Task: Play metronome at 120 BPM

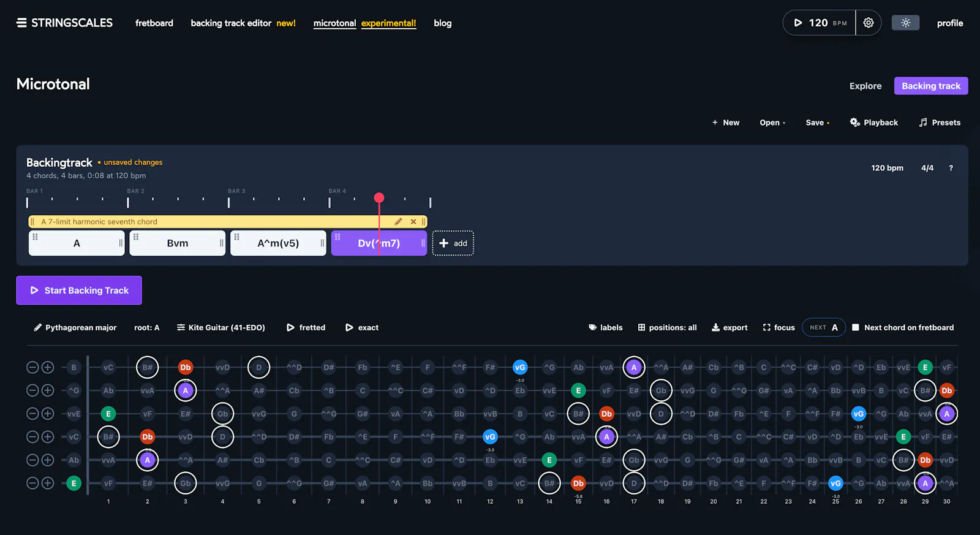Action: (x=820, y=23)
